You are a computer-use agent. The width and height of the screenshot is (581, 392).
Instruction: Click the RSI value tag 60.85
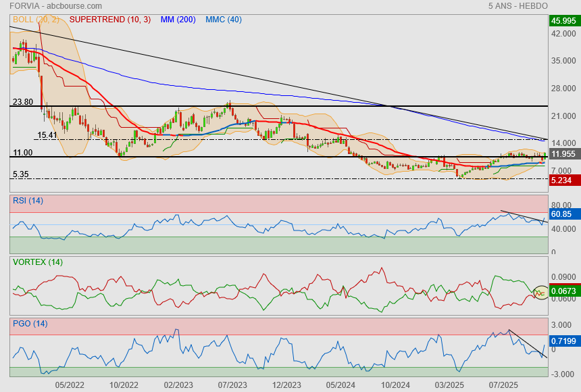[x=562, y=214]
